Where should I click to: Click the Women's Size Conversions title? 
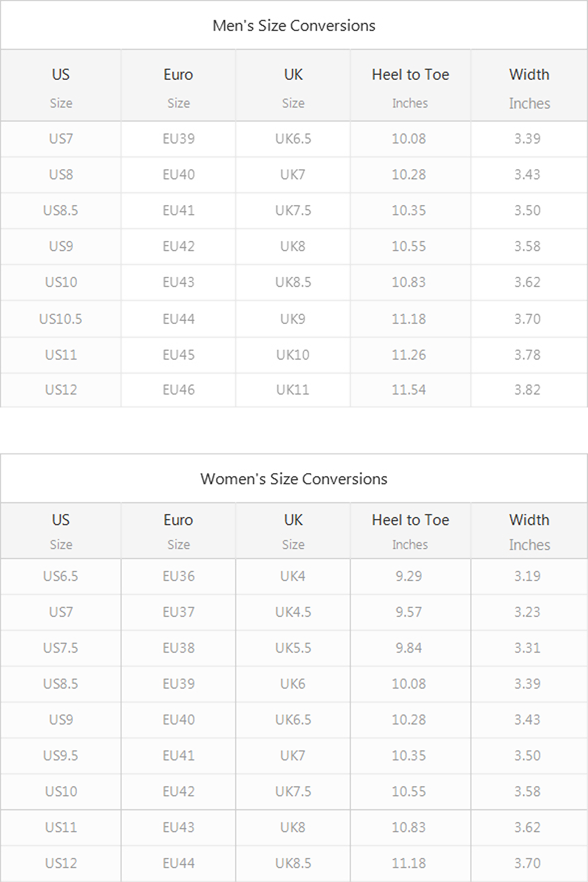[x=294, y=479]
